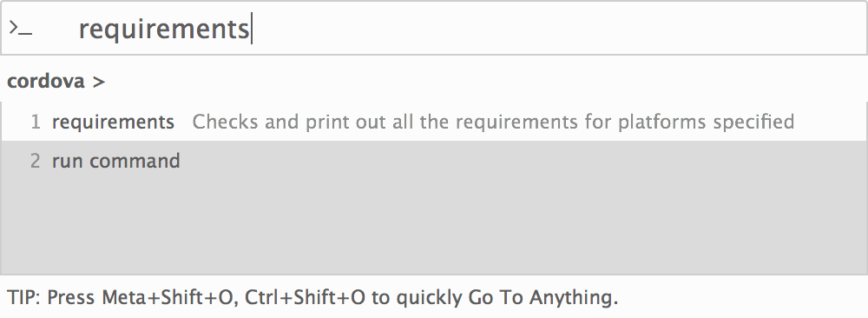Click the Ctrl+Shift+O shortcut text
868x318 pixels.
click(305, 298)
